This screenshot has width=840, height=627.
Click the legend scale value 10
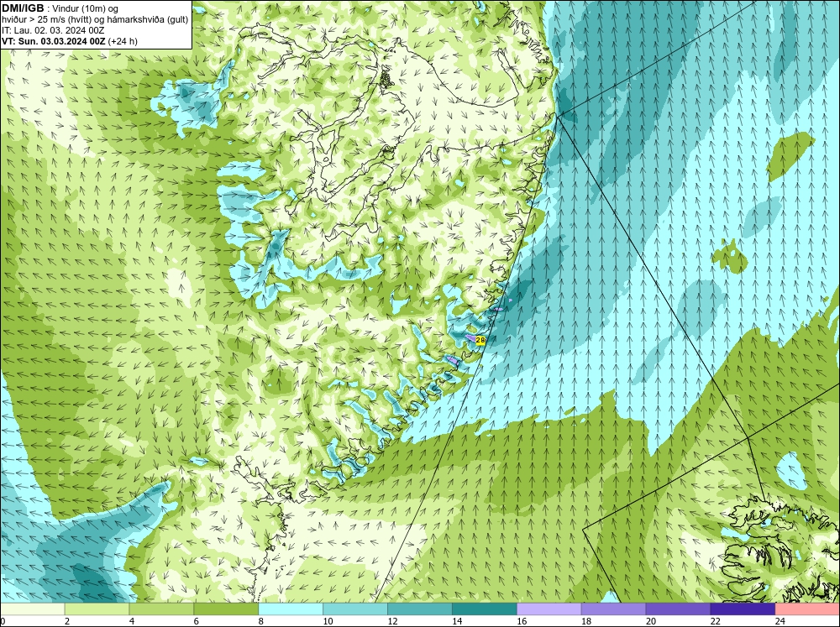[x=328, y=621]
